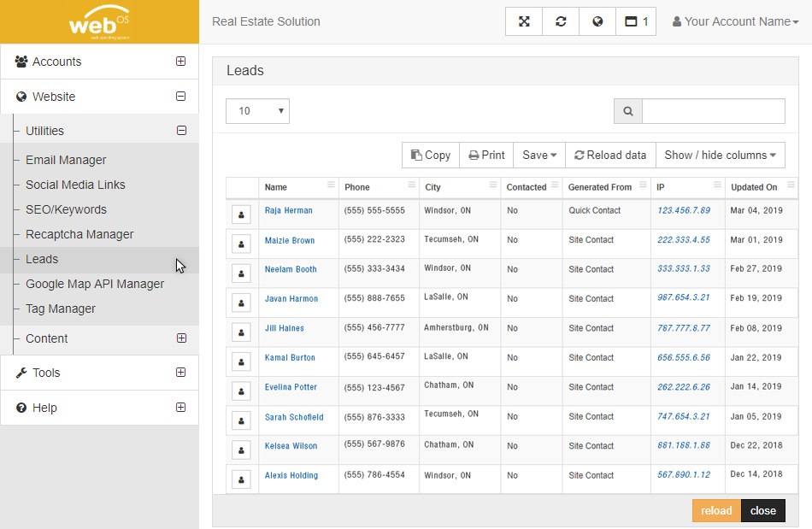
Task: Click the Print button
Action: pos(486,156)
